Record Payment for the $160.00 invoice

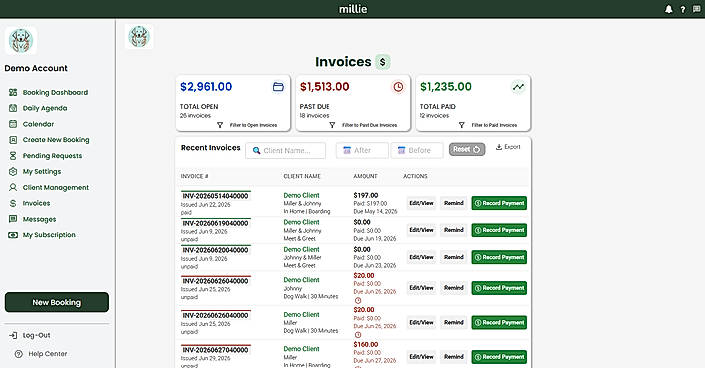coord(499,357)
